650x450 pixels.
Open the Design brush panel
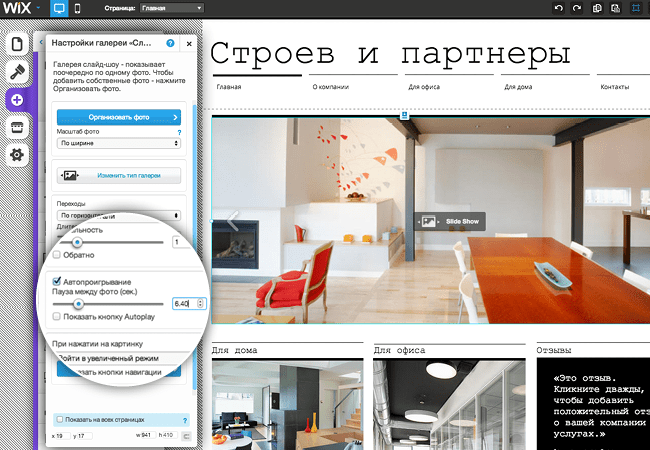17,72
